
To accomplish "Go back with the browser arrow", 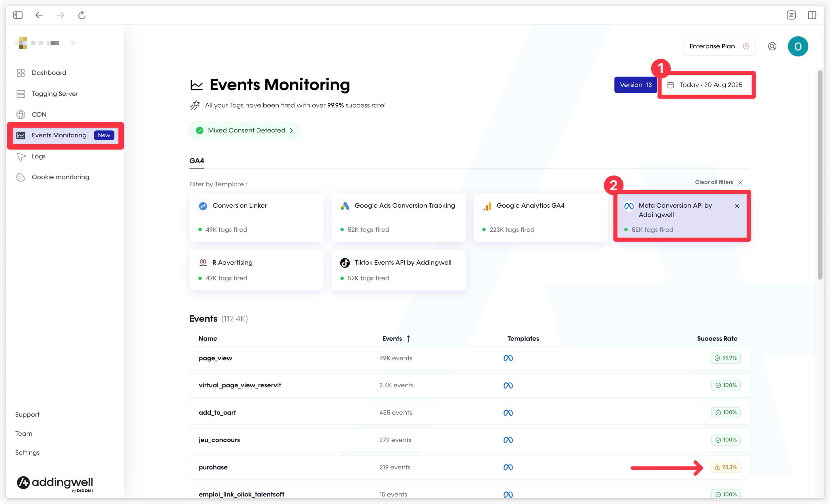I will pyautogui.click(x=39, y=15).
